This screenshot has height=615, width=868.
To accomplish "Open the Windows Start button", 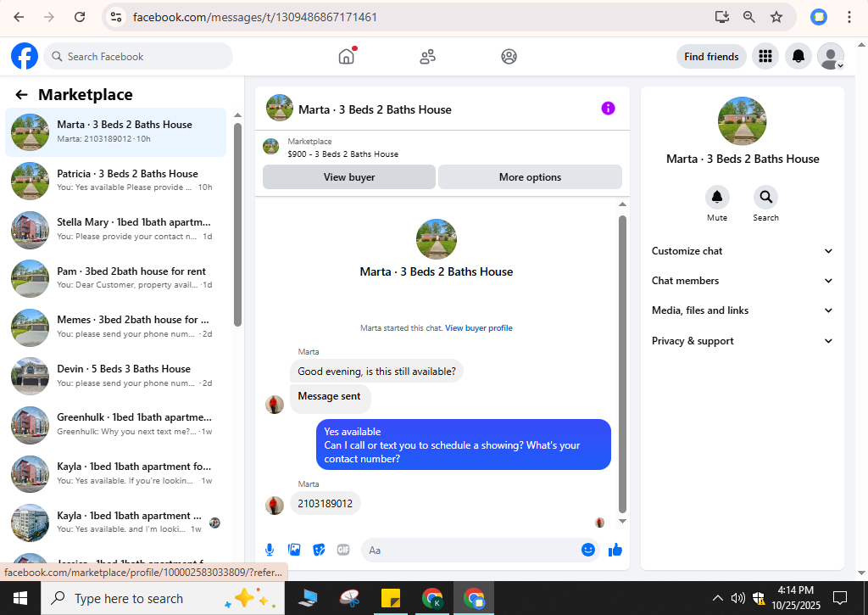I will [x=20, y=598].
